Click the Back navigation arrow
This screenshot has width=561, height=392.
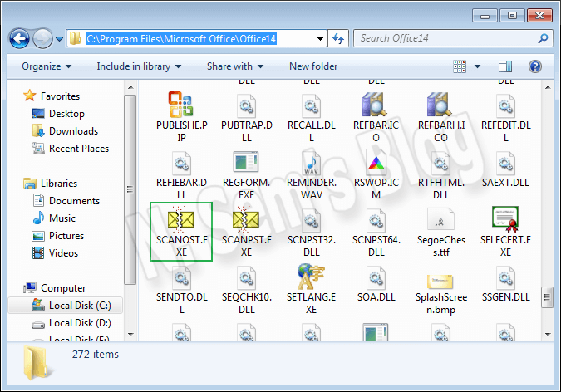click(x=19, y=38)
